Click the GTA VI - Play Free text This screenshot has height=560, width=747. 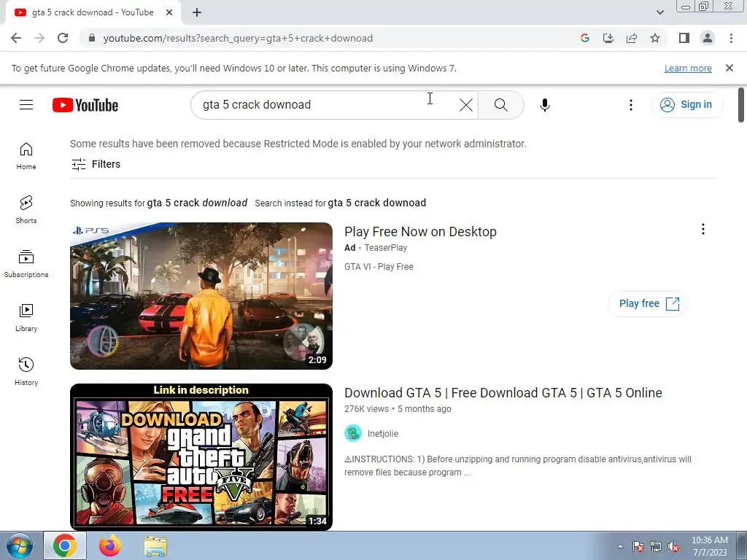point(379,267)
